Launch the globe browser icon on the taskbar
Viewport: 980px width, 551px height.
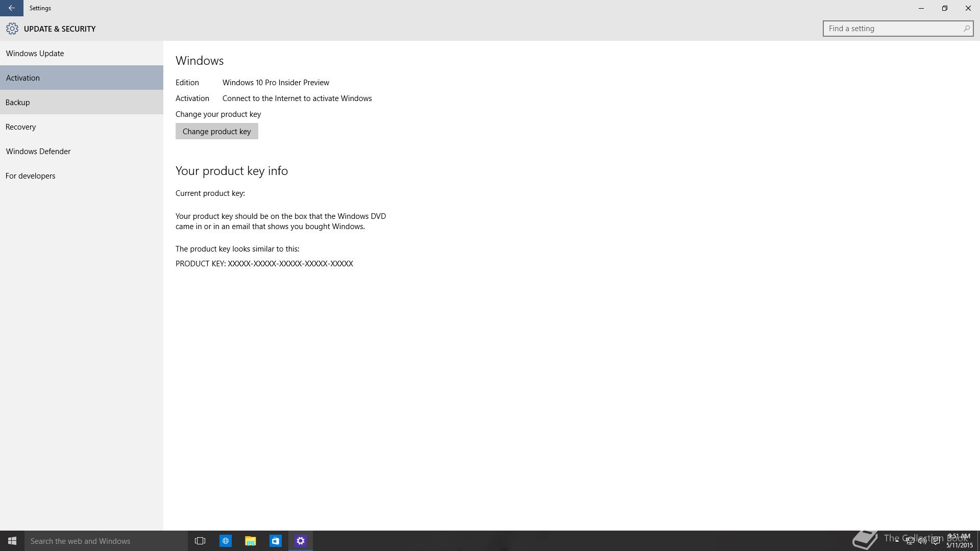pyautogui.click(x=225, y=541)
